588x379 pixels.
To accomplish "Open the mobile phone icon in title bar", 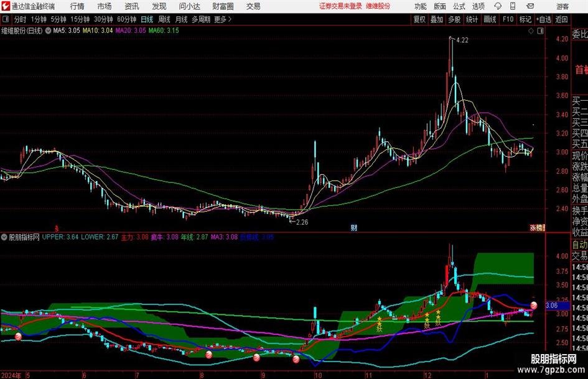I will (x=513, y=6).
